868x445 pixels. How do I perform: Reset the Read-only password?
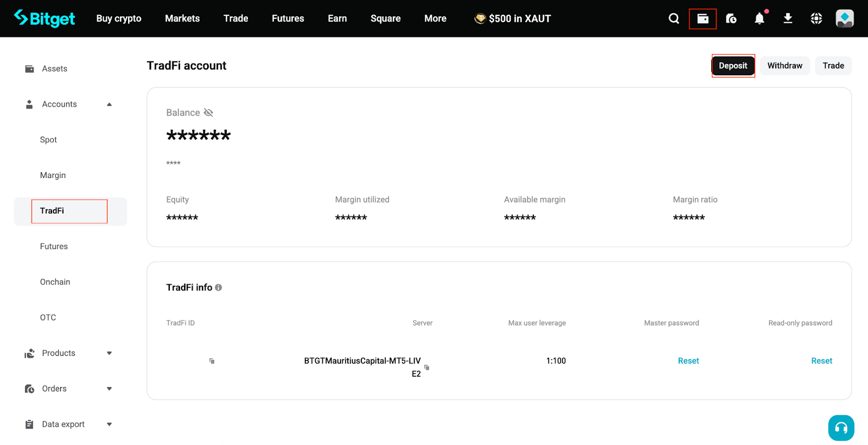822,361
